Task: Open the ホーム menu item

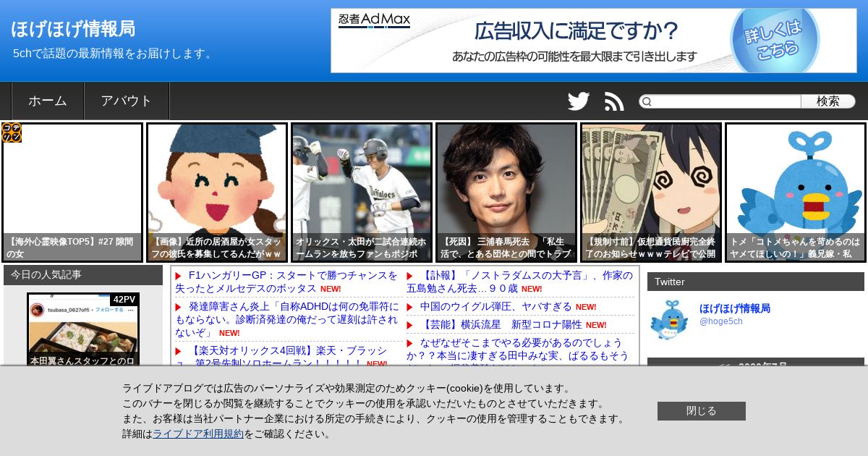Action: pos(48,101)
